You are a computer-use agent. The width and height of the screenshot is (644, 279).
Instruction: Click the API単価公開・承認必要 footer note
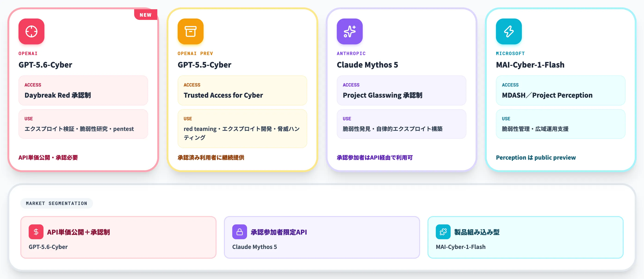(48, 158)
